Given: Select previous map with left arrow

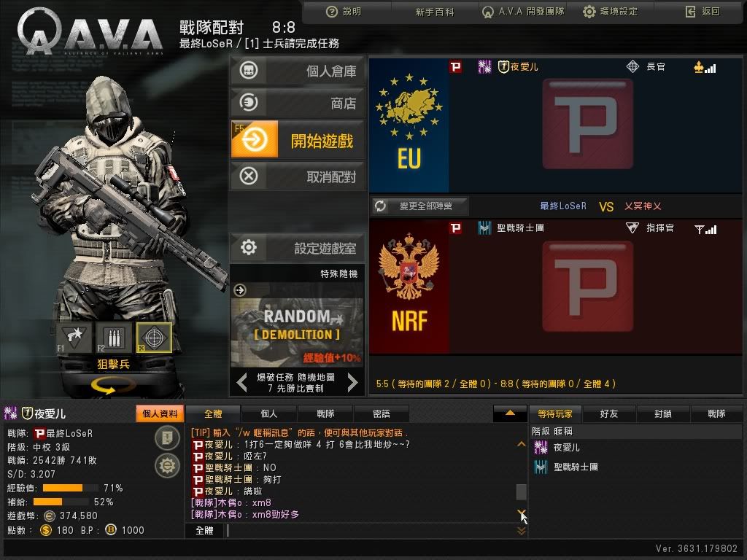Looking at the screenshot, I should pyautogui.click(x=242, y=382).
